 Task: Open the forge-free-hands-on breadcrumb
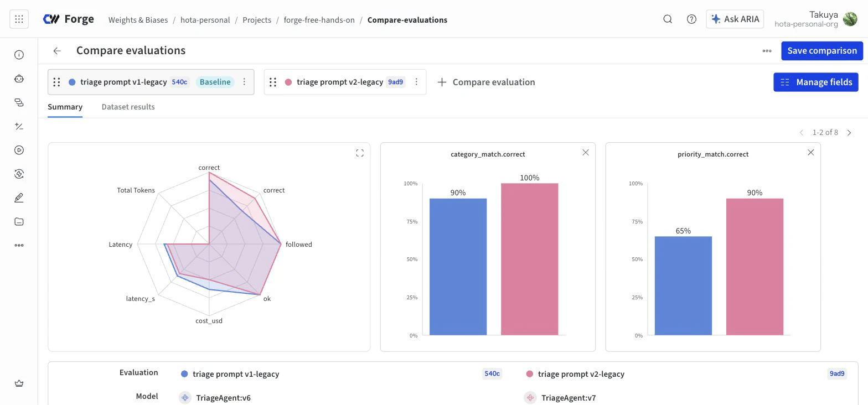(x=319, y=20)
